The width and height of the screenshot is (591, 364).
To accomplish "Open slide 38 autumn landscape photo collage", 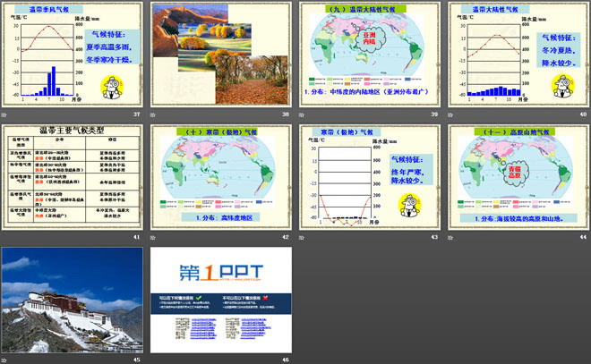I will pyautogui.click(x=220, y=55).
